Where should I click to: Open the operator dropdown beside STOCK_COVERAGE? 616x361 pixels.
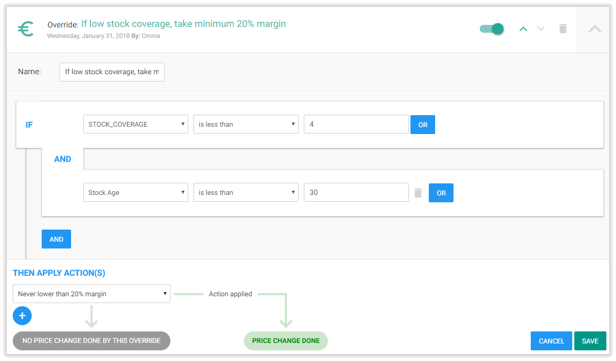(246, 124)
